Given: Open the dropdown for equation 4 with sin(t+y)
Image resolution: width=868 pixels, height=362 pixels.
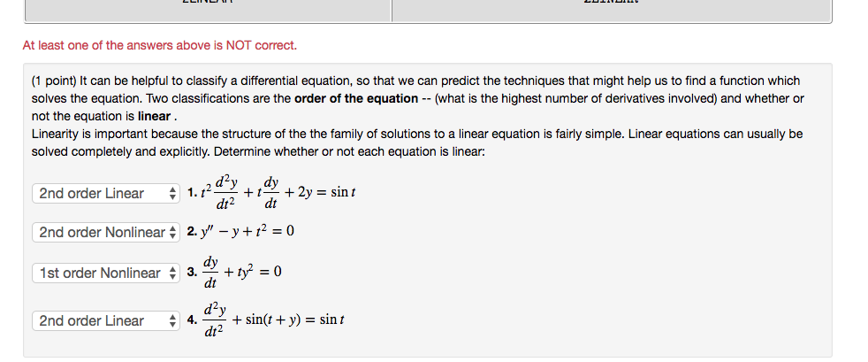Looking at the screenshot, I should [106, 320].
